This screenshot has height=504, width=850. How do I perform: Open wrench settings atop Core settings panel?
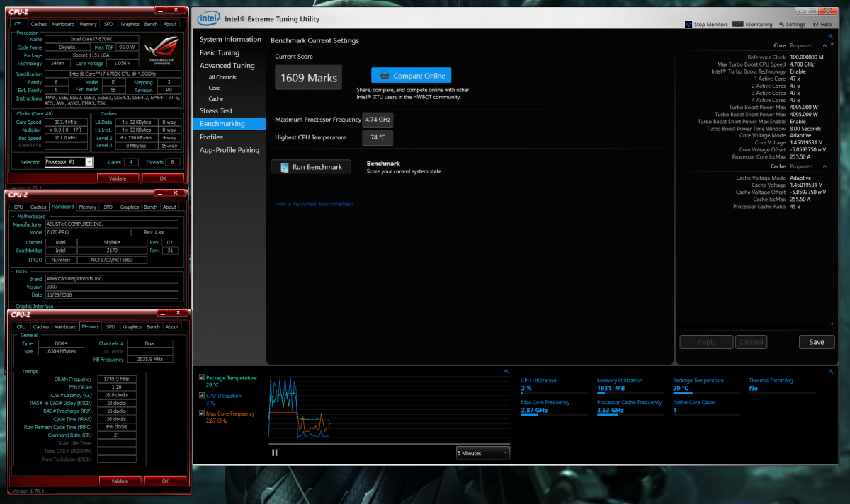point(829,35)
